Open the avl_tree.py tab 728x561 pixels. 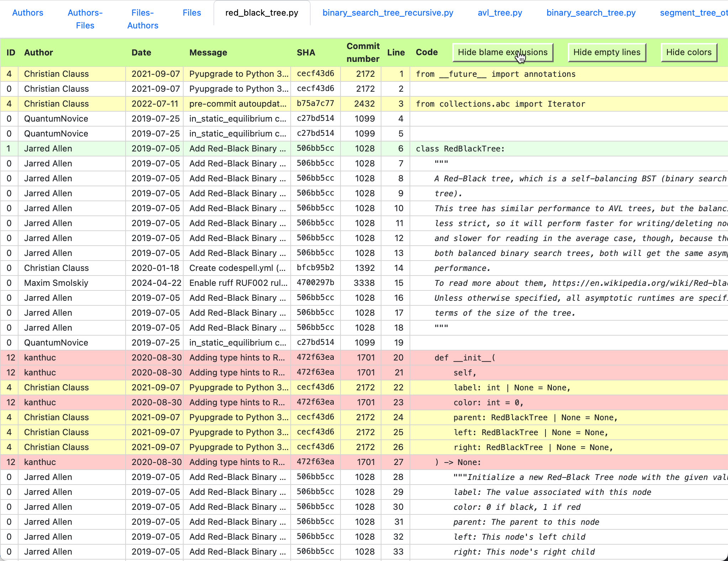500,13
